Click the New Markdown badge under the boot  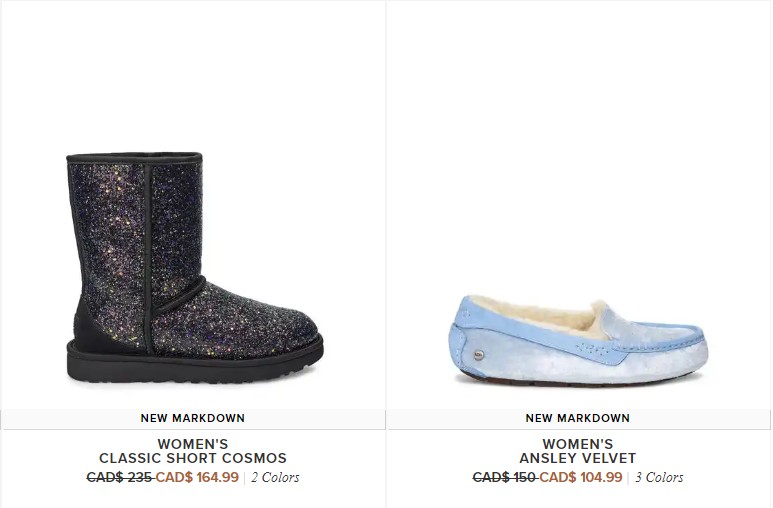[x=193, y=418]
